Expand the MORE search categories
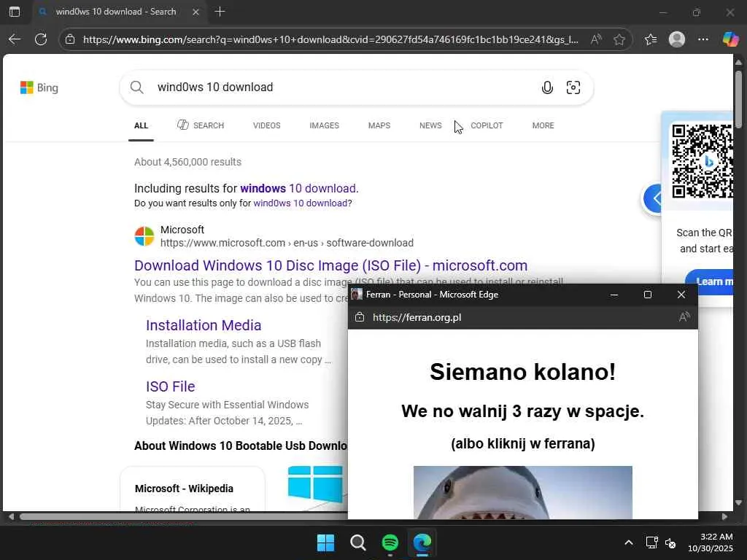The height and width of the screenshot is (560, 747). click(x=543, y=125)
